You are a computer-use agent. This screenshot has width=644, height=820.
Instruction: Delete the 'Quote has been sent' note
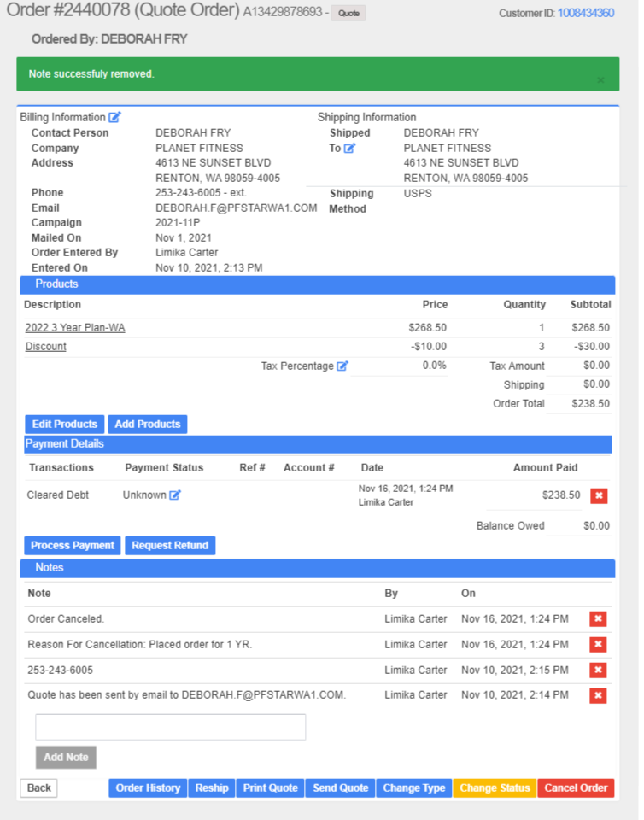pos(599,696)
